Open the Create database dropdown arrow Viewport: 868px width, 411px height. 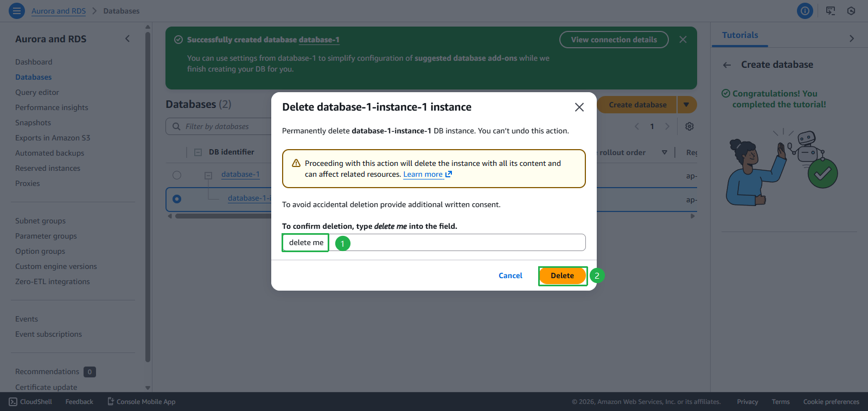[686, 105]
